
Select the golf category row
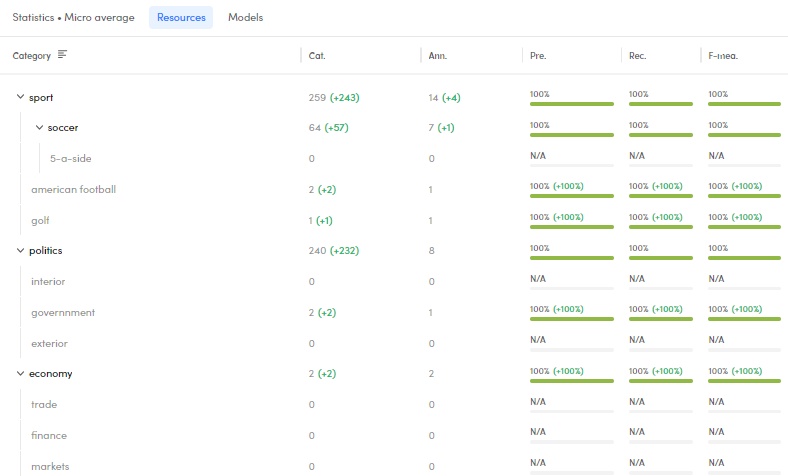point(42,220)
